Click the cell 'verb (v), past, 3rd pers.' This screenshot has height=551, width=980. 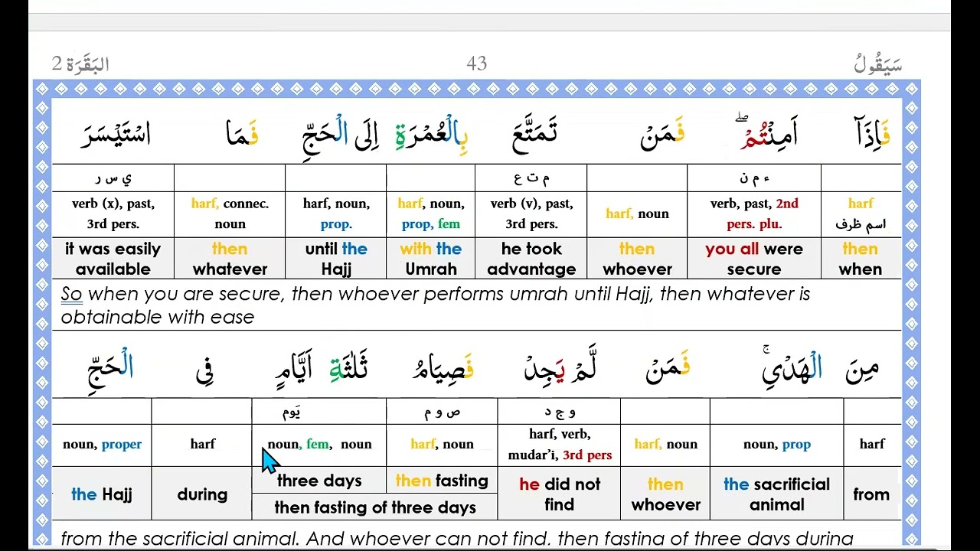pos(531,214)
